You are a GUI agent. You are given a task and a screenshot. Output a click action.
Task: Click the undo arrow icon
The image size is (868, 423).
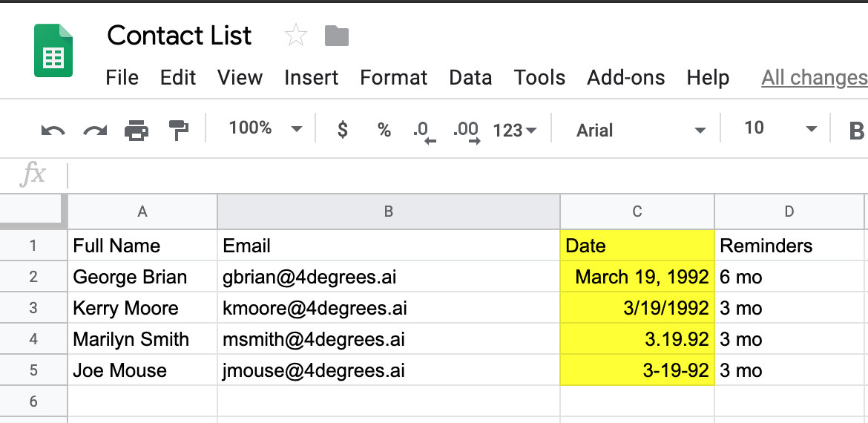[53, 131]
